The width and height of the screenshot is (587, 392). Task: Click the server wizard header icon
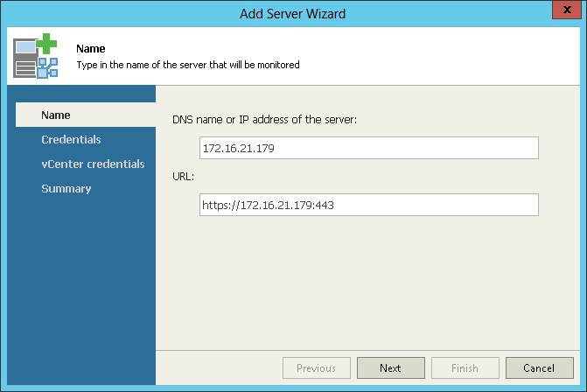(x=36, y=56)
